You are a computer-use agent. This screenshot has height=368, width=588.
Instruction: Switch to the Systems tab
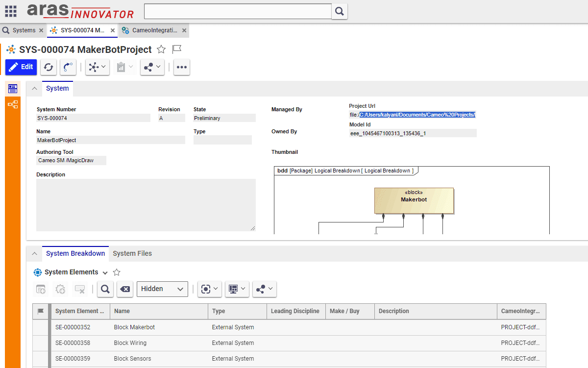click(24, 30)
